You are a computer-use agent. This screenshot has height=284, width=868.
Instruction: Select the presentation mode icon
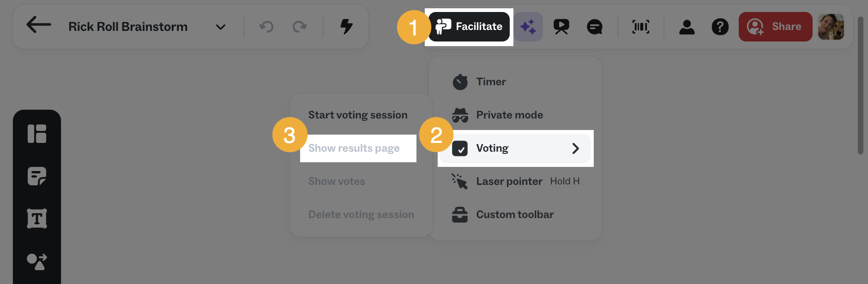tap(561, 27)
